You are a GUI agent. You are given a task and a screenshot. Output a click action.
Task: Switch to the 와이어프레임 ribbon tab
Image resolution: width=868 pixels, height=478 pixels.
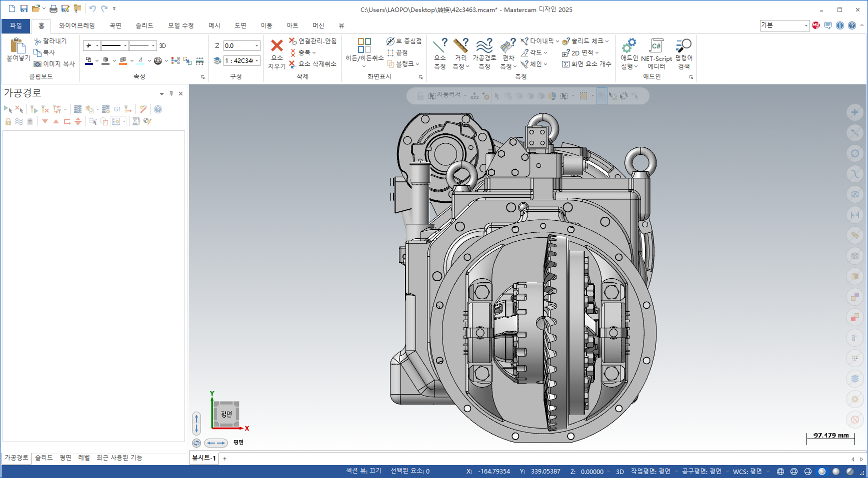tap(76, 25)
